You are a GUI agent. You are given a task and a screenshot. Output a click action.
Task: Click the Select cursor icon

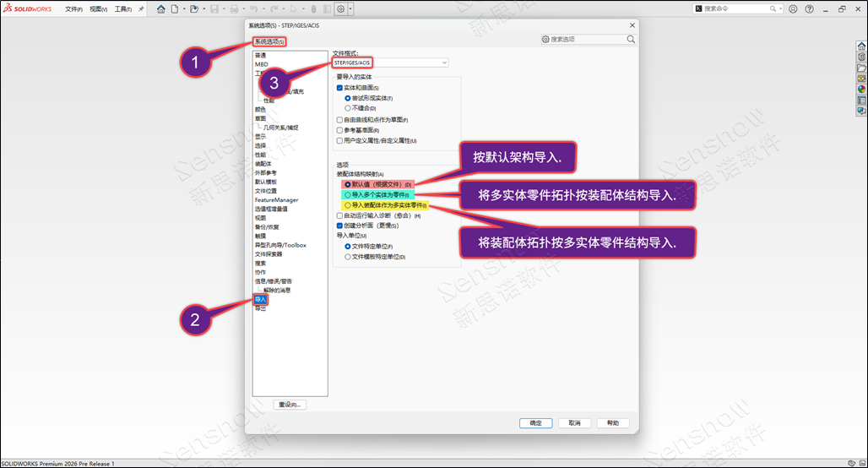point(293,8)
